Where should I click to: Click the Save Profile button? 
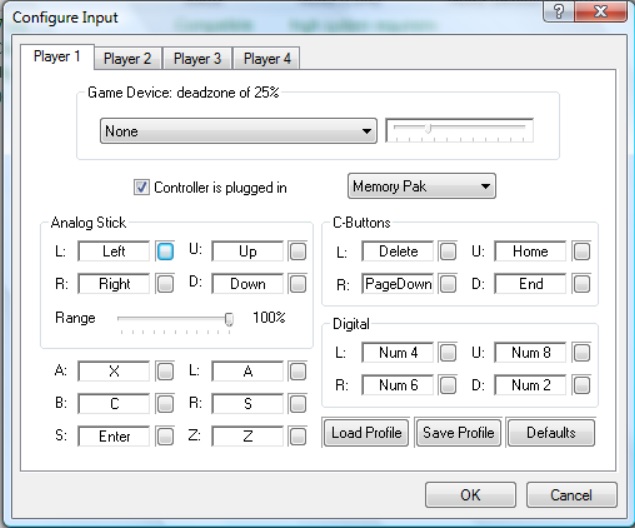click(458, 433)
